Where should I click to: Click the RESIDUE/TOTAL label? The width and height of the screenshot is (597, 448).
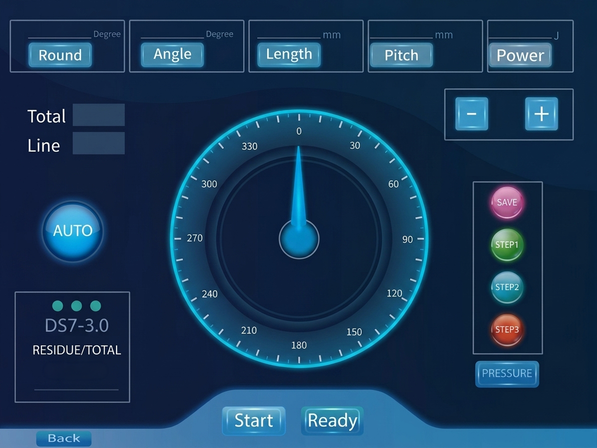coord(77,350)
